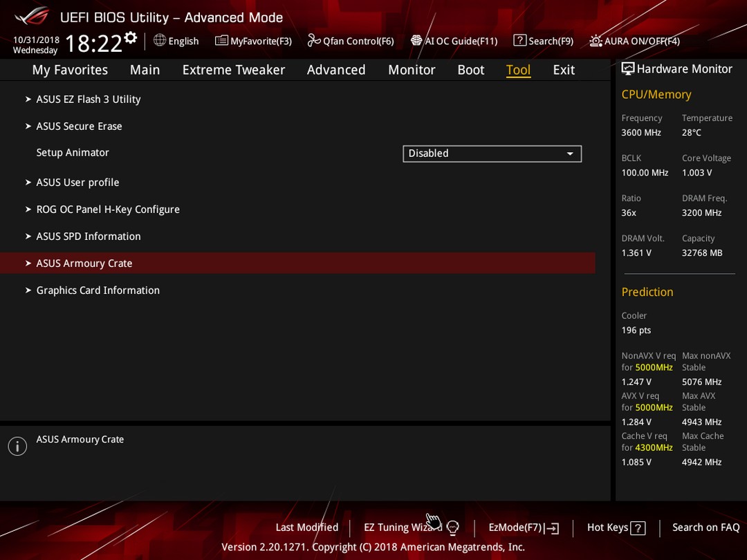Image resolution: width=747 pixels, height=560 pixels.
Task: Click the Setup Animator label
Action: point(73,152)
